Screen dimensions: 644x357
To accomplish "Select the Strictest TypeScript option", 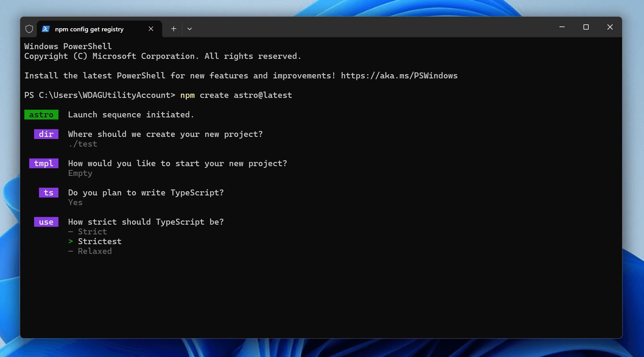I will point(100,241).
